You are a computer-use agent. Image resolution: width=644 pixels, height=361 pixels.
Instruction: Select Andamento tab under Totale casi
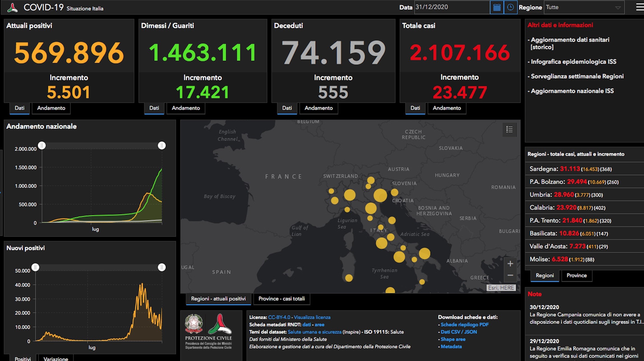point(447,108)
